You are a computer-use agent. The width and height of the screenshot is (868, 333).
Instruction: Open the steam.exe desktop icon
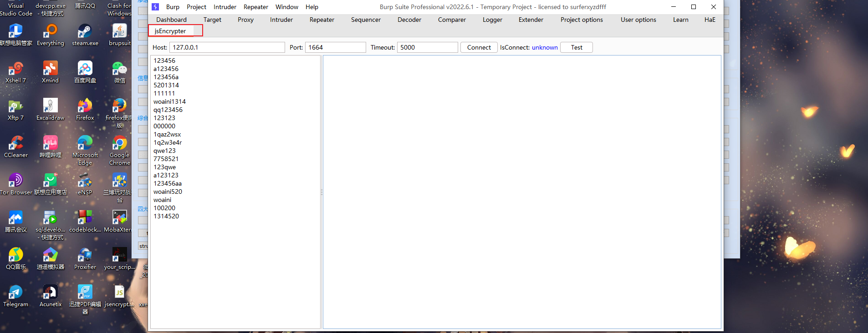point(85,35)
